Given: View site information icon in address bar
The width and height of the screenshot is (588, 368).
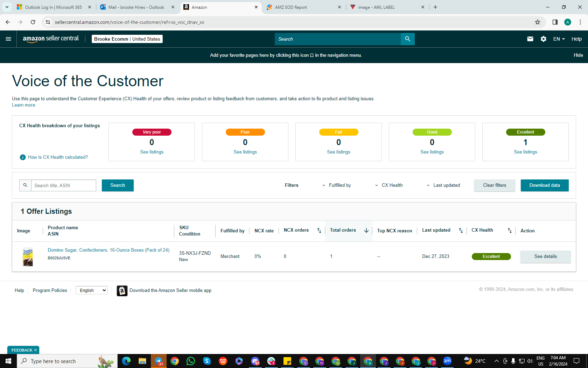Looking at the screenshot, I should pos(48,22).
